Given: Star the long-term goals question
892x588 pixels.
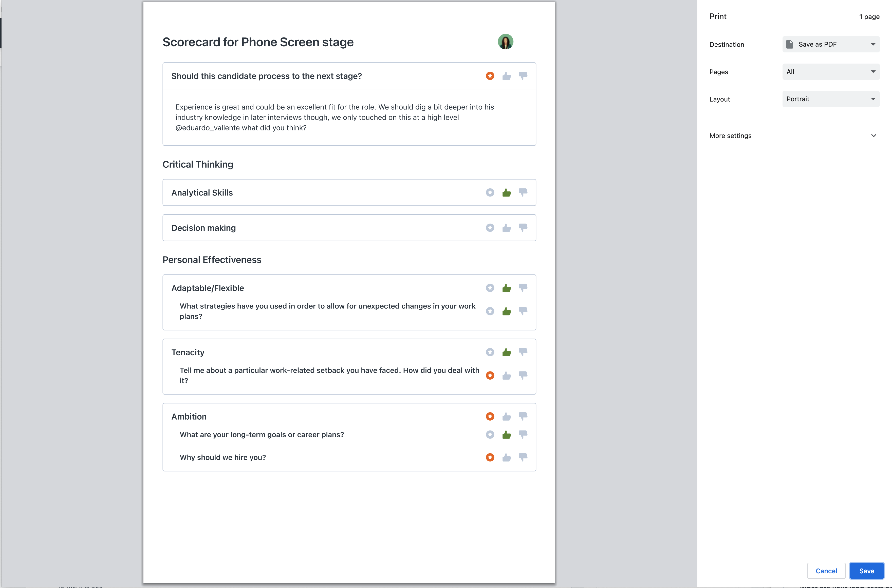Looking at the screenshot, I should coord(490,434).
